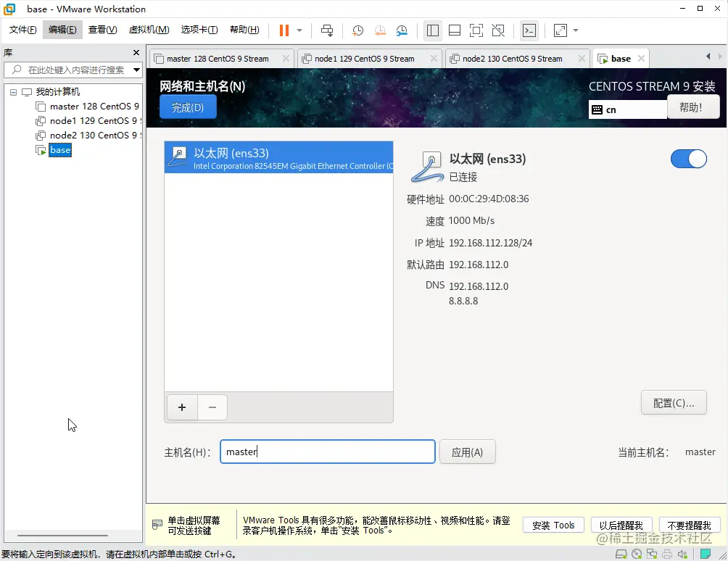The width and height of the screenshot is (728, 561).
Task: Close the master 128 tab
Action: coord(286,59)
